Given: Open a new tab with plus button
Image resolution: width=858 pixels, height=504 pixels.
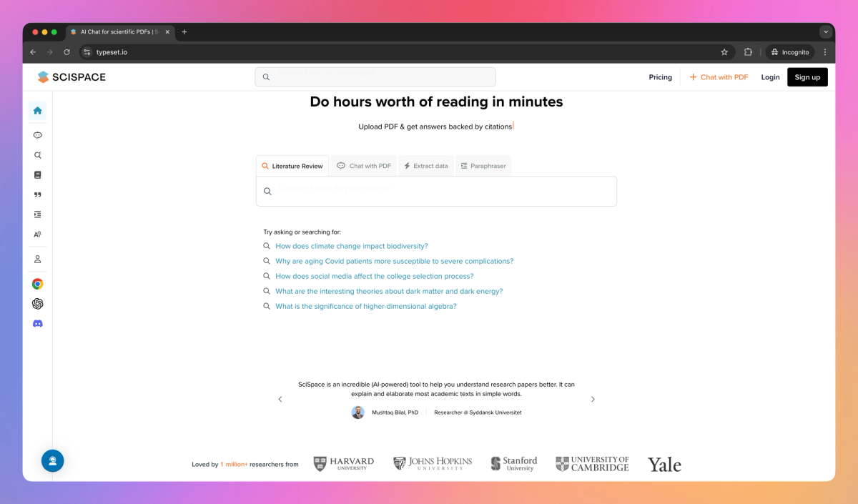Looking at the screenshot, I should (184, 32).
